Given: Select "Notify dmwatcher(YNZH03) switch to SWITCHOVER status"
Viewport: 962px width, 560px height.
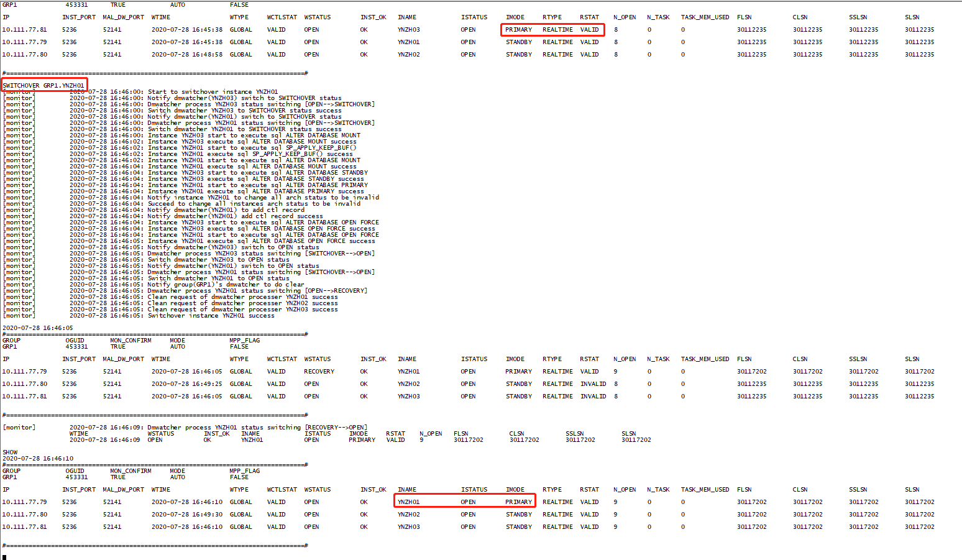Looking at the screenshot, I should point(244,98).
